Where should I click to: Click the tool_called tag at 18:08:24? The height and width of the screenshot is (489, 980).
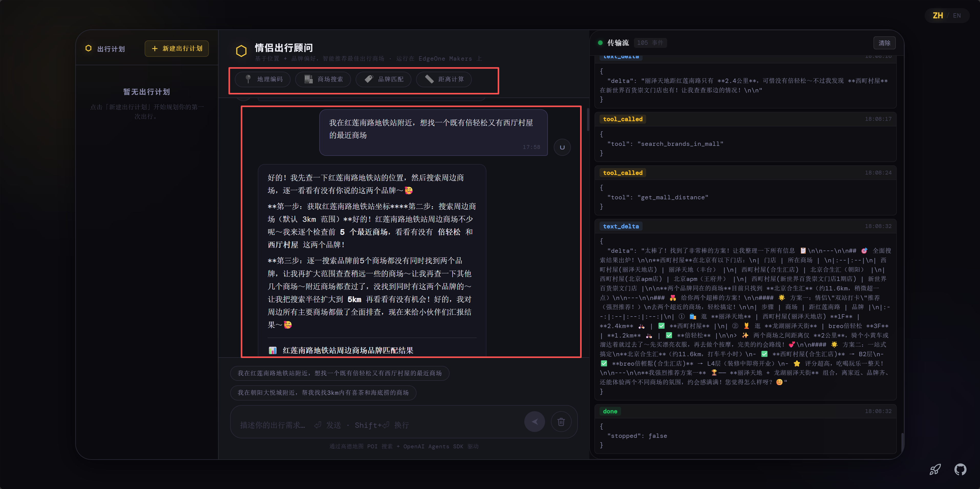[622, 173]
